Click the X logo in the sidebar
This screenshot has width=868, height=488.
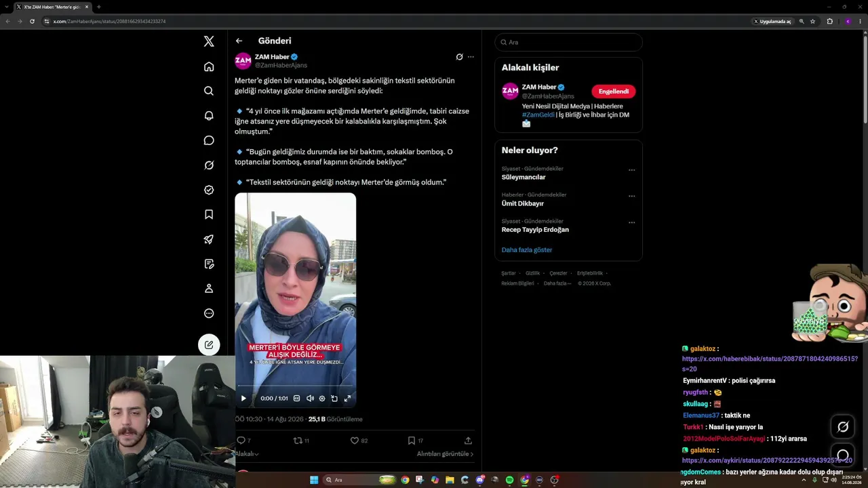(209, 41)
